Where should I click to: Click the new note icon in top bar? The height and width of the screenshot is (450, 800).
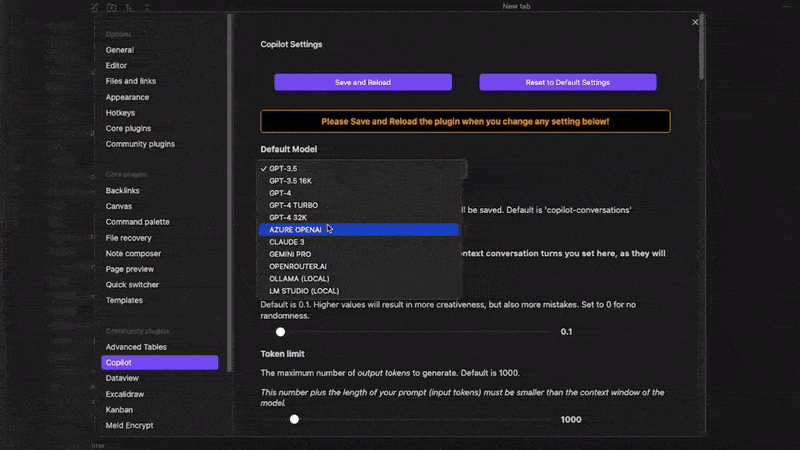(95, 7)
